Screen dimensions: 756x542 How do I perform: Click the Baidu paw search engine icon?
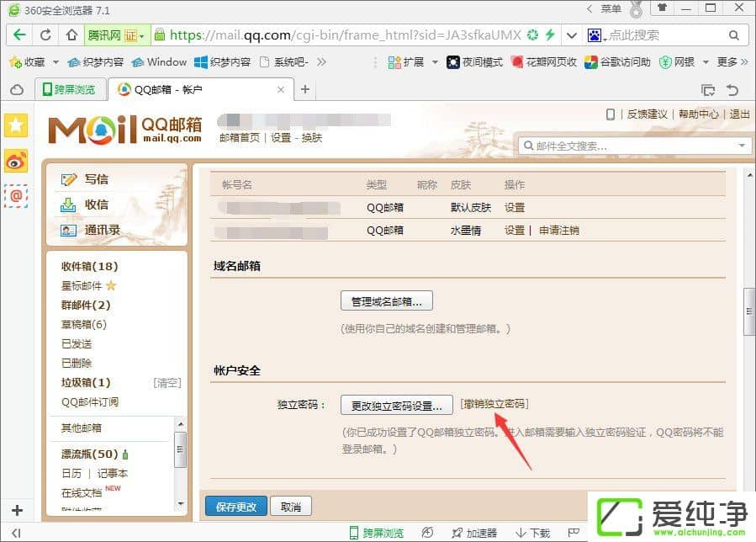[x=594, y=35]
